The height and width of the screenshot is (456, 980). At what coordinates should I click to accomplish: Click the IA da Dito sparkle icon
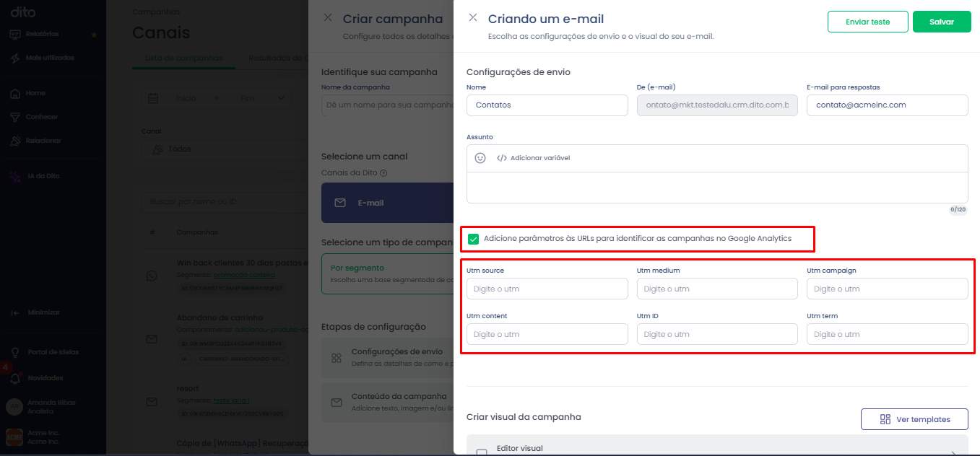[x=14, y=177]
